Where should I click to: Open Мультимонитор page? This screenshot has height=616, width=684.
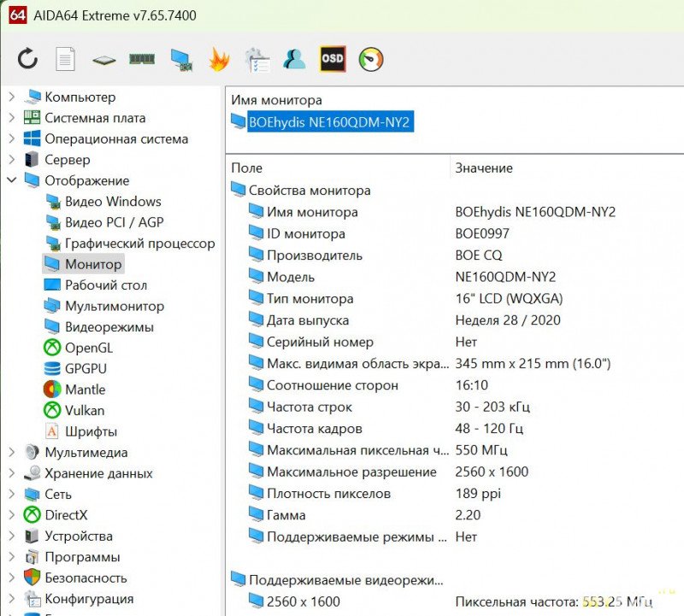(103, 306)
